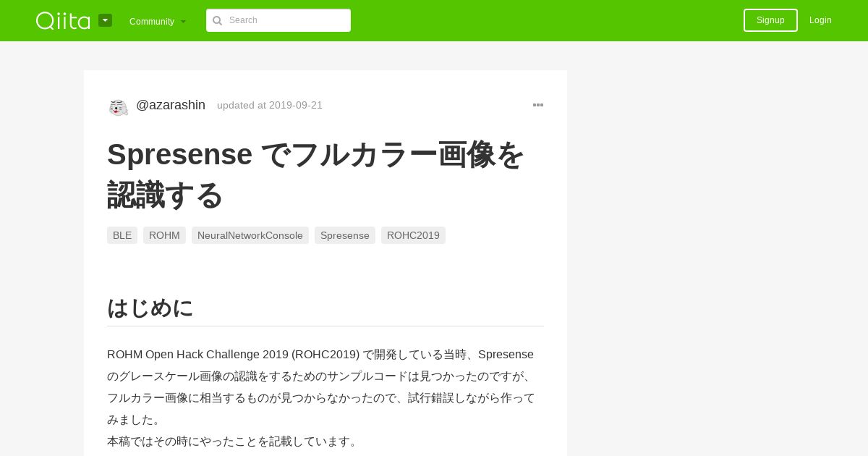Viewport: 868px width, 456px height.
Task: Click the article title 'Spresense でフルカラー画像を認識する'
Action: coord(316,174)
